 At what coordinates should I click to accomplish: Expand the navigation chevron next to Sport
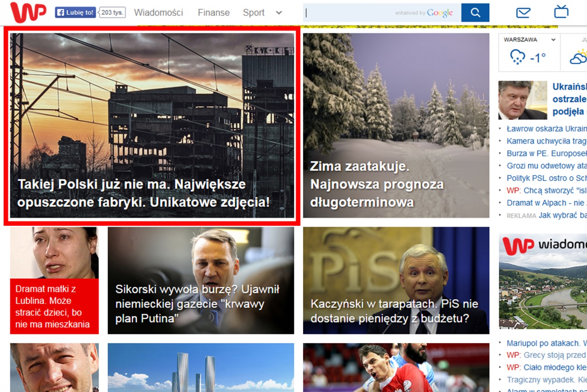279,13
